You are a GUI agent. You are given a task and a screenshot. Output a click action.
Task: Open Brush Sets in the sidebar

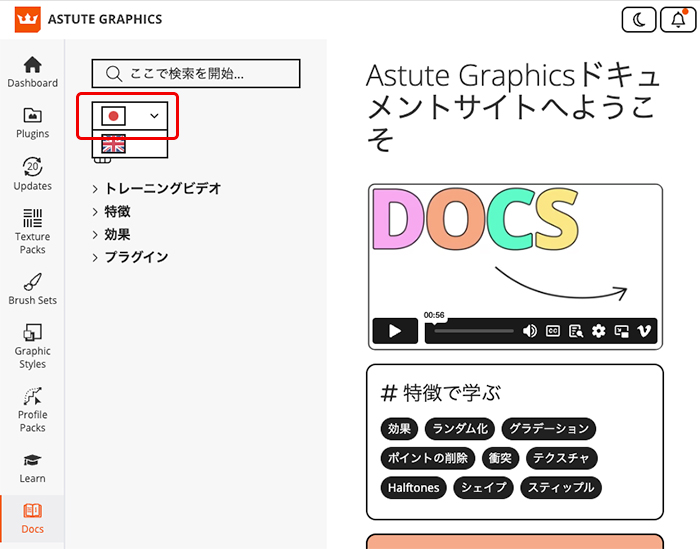coord(33,289)
